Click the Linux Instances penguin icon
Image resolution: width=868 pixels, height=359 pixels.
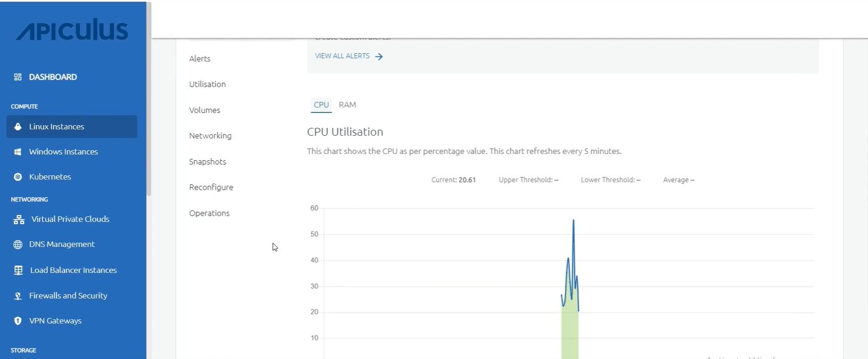(18, 127)
